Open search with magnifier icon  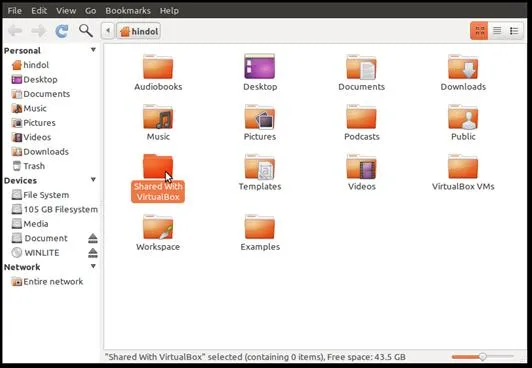coord(86,31)
